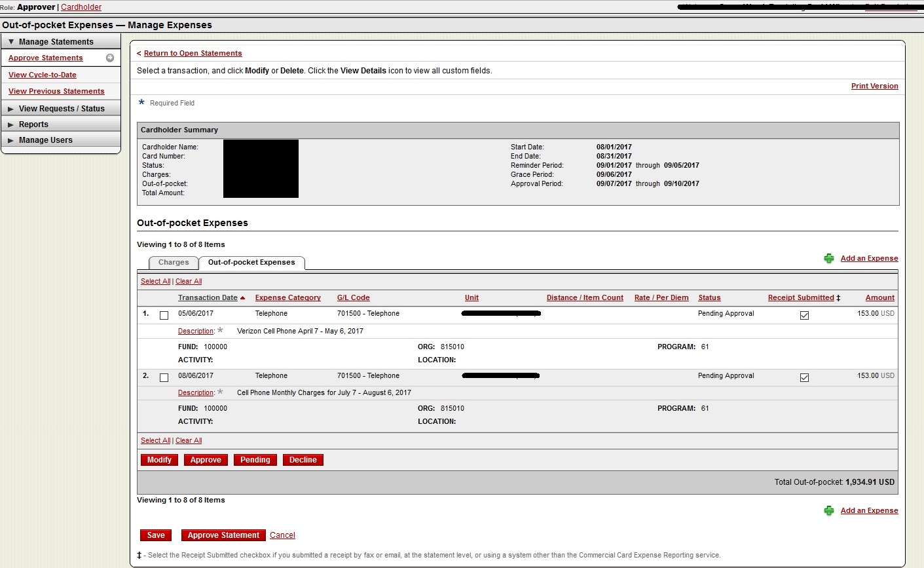Open Description link for Verizon Cell Phone row

(196, 331)
